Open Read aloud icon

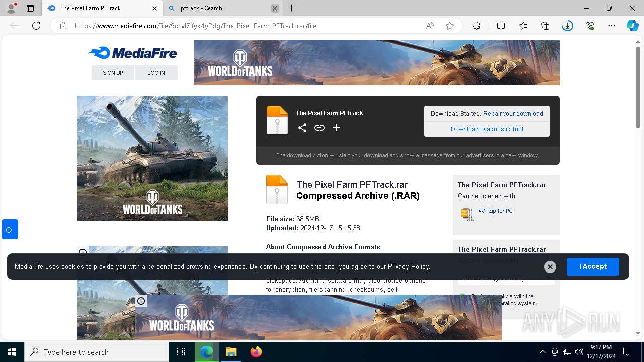click(430, 26)
